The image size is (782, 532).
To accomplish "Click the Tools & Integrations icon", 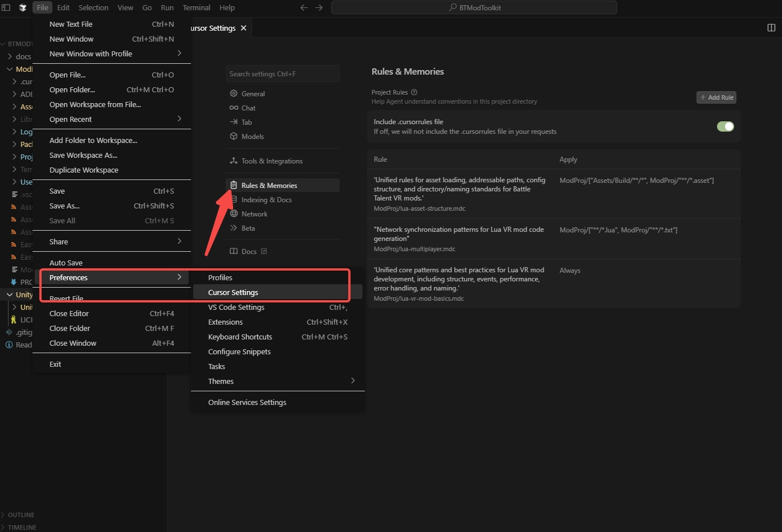I will click(x=234, y=161).
